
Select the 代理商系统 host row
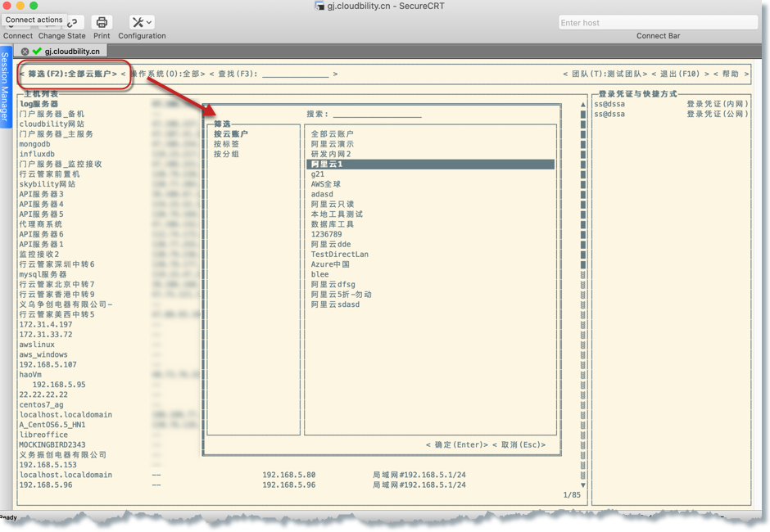click(x=41, y=224)
